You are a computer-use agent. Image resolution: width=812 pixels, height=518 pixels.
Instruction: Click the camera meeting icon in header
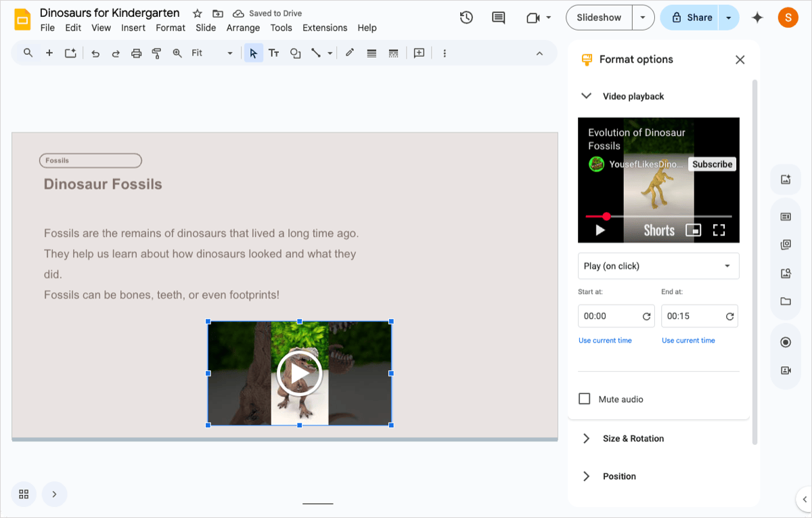click(x=533, y=18)
